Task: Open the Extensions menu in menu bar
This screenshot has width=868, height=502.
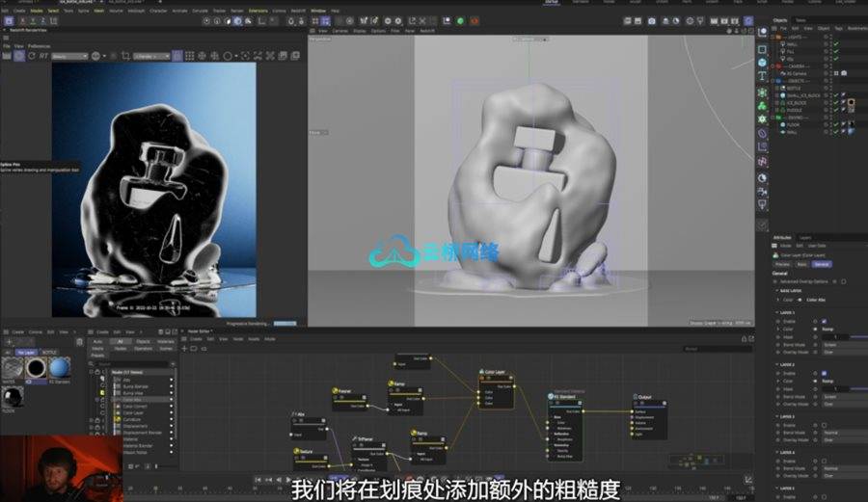Action: coord(258,10)
